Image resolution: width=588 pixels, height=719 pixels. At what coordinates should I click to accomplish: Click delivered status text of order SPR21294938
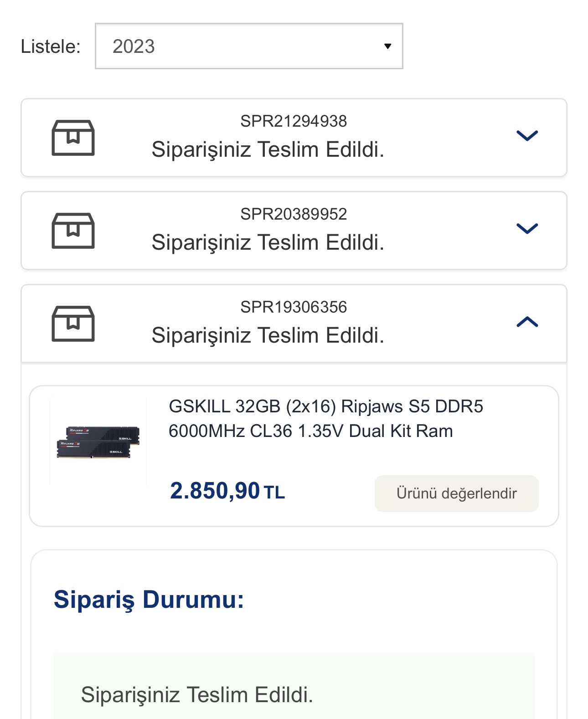click(x=268, y=149)
